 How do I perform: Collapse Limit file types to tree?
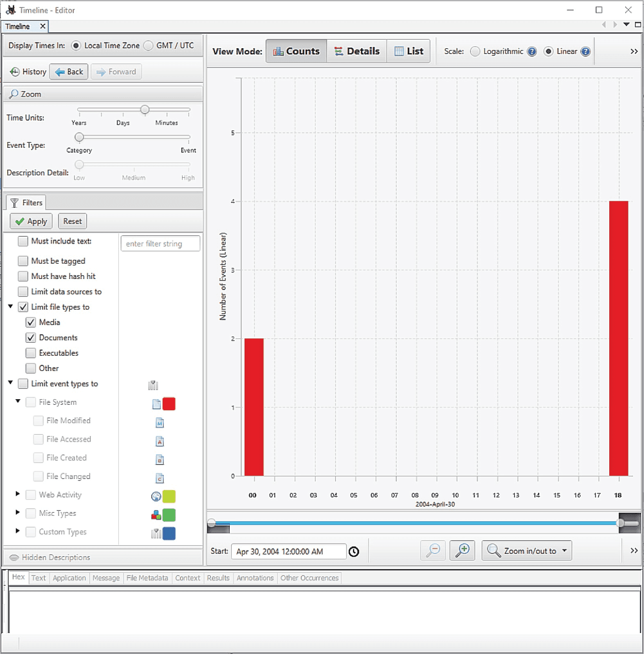coord(11,306)
